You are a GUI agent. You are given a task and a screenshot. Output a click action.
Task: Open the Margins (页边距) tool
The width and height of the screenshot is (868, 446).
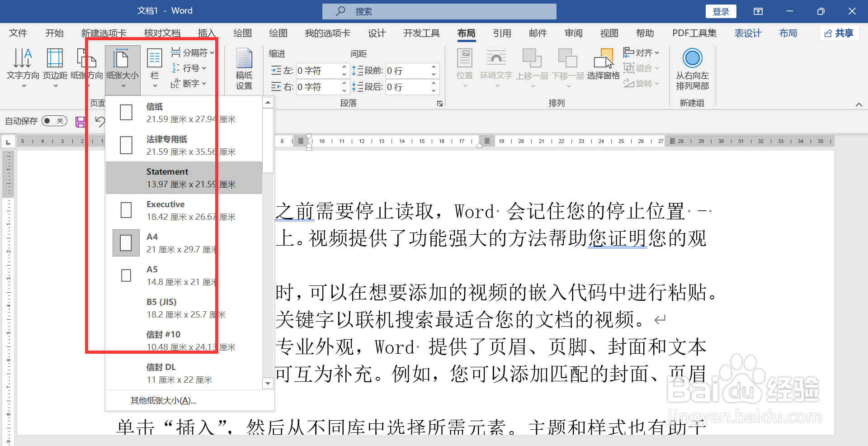[x=55, y=68]
